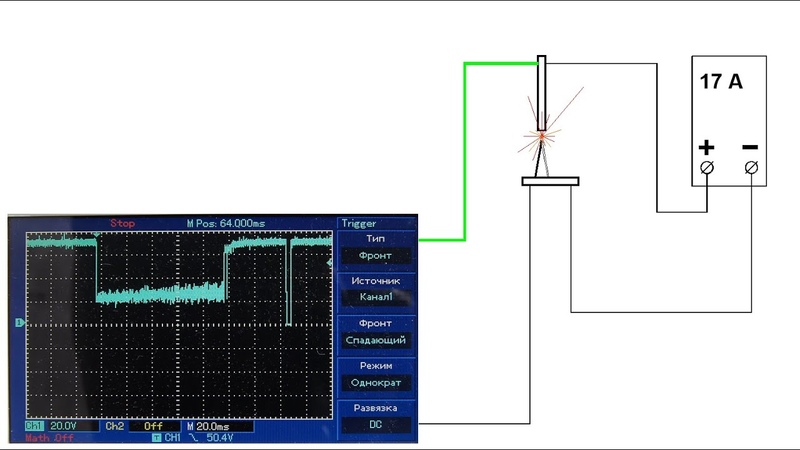Click the falling slope symbol before 50.4V
The width and height of the screenshot is (800, 450).
point(194,438)
